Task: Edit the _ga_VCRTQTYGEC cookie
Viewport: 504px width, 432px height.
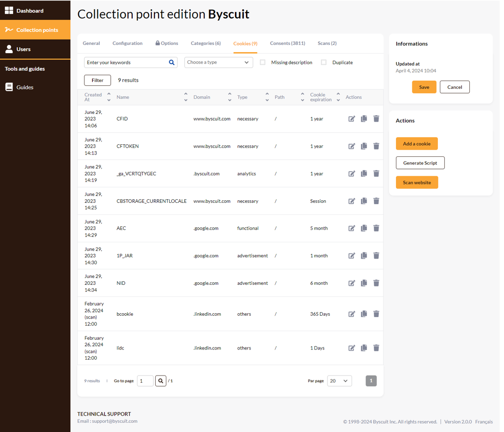Action: (x=352, y=173)
